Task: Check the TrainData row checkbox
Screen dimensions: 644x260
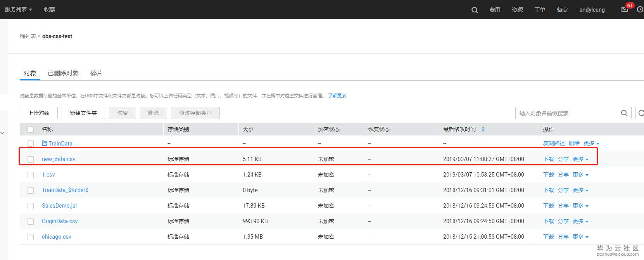Action: [x=31, y=144]
